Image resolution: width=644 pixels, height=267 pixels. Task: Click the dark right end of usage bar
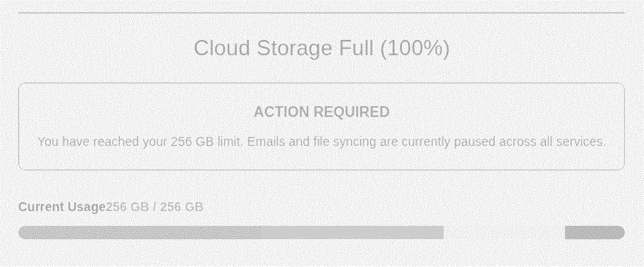(594, 232)
